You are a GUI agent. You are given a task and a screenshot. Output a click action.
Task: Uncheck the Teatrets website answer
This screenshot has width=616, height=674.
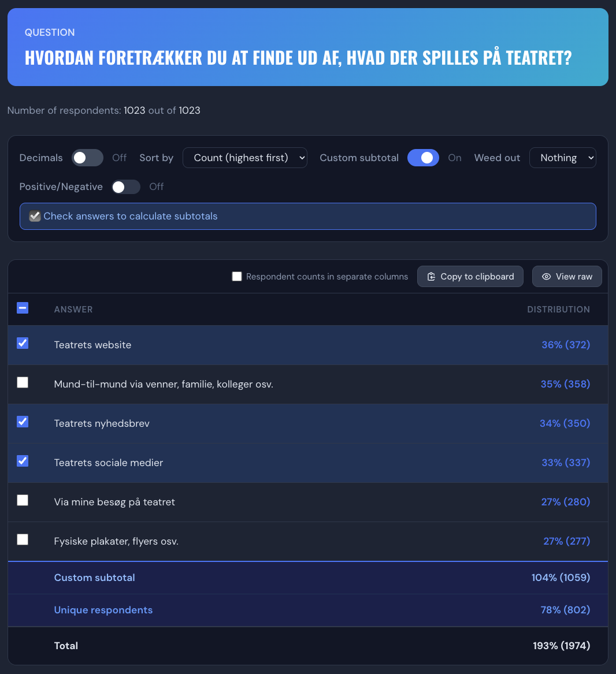(23, 343)
